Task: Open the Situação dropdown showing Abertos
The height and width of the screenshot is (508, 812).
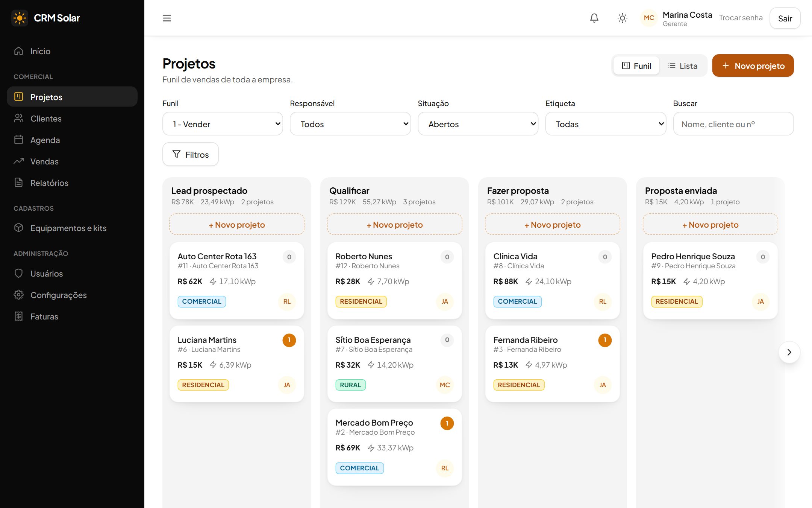Action: coord(478,124)
